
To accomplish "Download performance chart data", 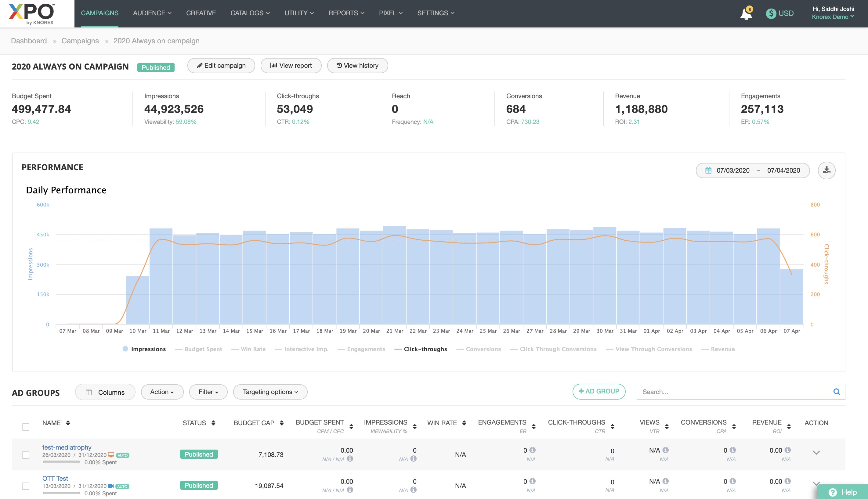I will tap(826, 170).
